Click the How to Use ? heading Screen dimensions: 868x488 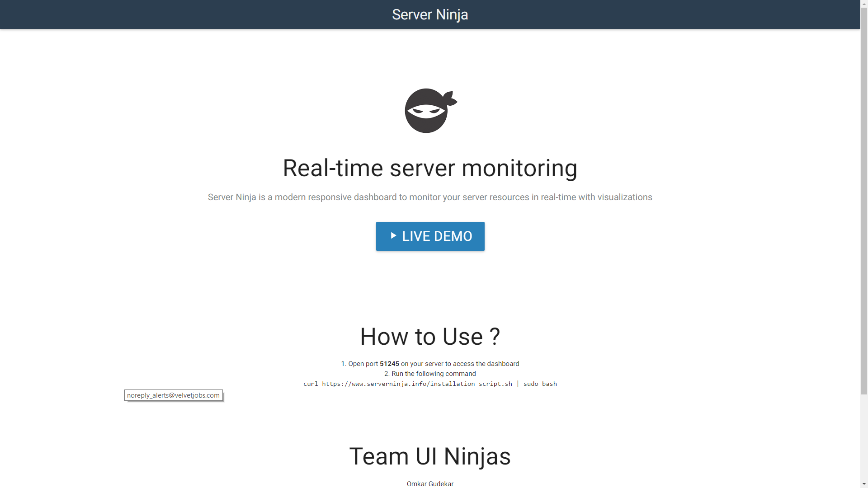coord(429,337)
